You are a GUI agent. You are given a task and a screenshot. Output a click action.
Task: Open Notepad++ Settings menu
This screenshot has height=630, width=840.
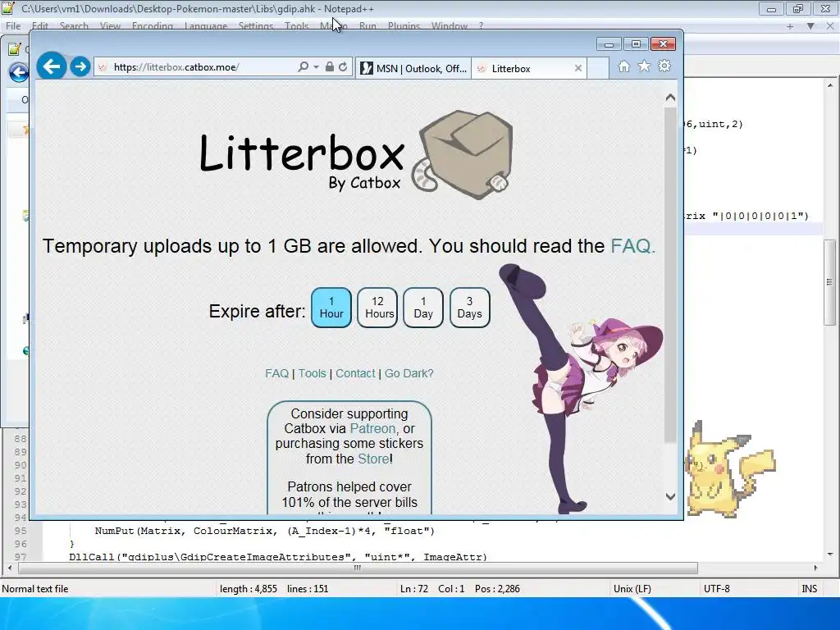[x=256, y=25]
